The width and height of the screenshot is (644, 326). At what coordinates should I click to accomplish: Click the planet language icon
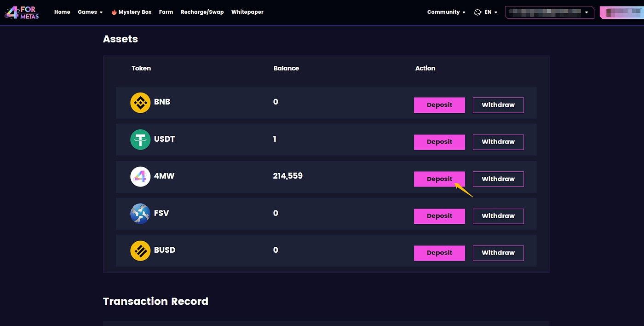point(477,12)
